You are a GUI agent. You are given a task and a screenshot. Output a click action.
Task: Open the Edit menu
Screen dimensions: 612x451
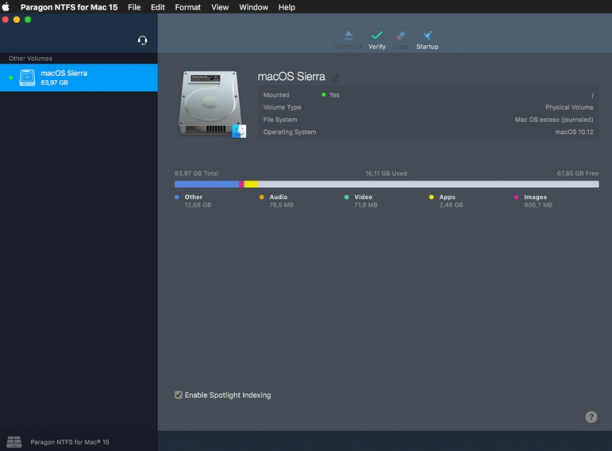158,7
